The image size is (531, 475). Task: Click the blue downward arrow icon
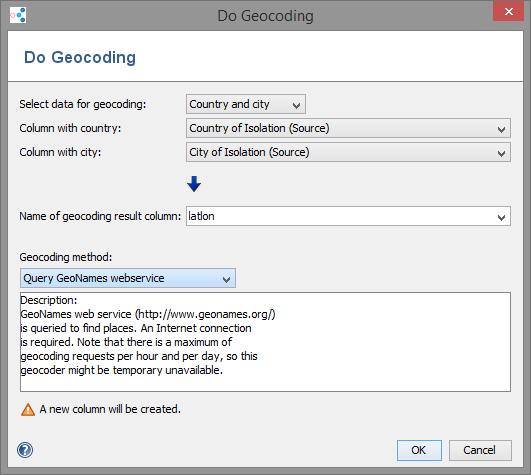tap(194, 184)
